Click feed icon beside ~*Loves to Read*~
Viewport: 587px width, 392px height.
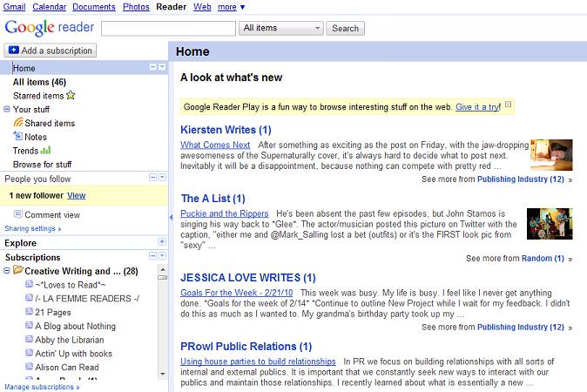(x=30, y=284)
